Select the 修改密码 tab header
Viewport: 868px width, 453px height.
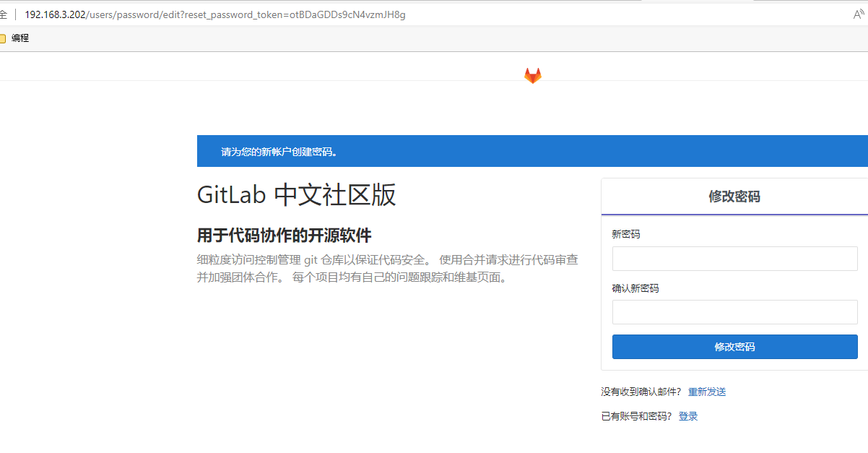click(734, 197)
